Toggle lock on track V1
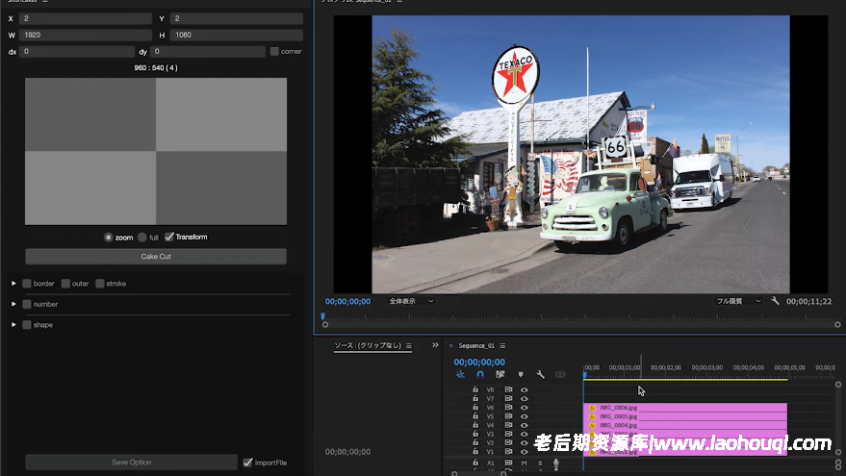This screenshot has height=476, width=846. coord(475,452)
